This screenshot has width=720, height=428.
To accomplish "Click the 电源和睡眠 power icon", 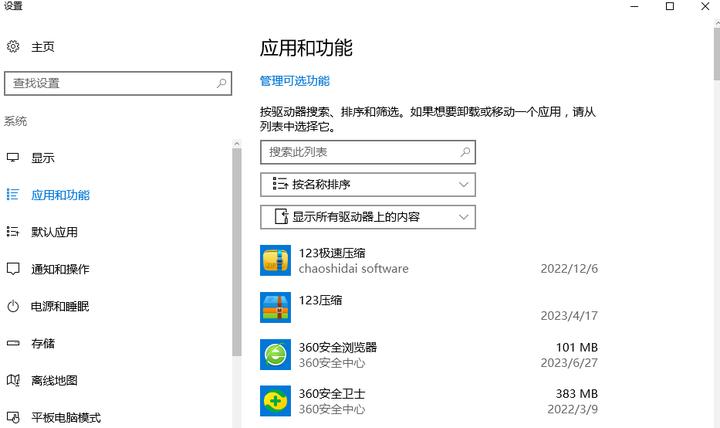I will [x=13, y=306].
